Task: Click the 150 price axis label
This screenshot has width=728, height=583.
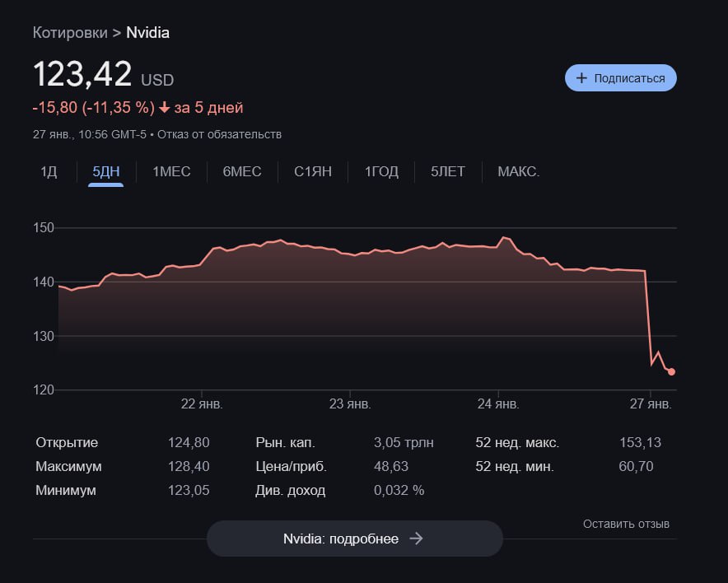Action: click(x=44, y=227)
